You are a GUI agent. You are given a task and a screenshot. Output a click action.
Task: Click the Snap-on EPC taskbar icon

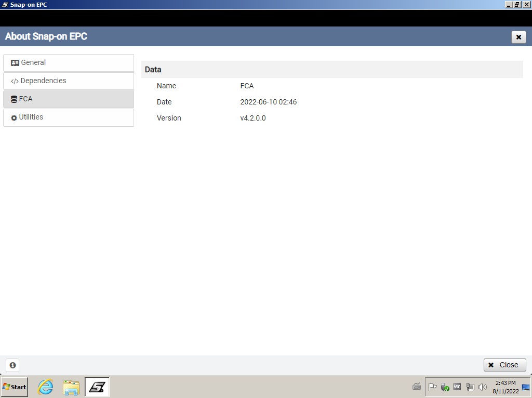tap(97, 387)
